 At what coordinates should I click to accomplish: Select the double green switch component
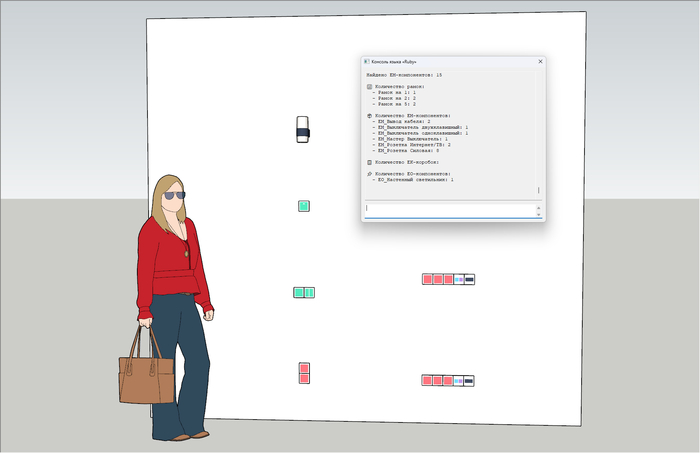(x=304, y=292)
